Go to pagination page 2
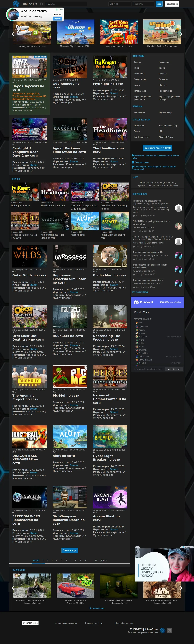The height and width of the screenshot is (644, 194). [x=48, y=561]
